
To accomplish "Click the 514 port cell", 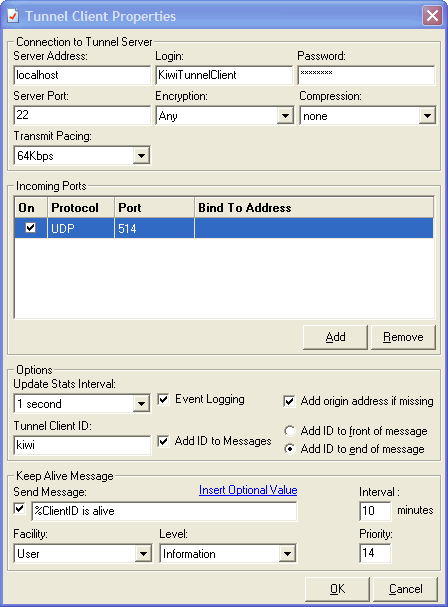I will click(154, 228).
